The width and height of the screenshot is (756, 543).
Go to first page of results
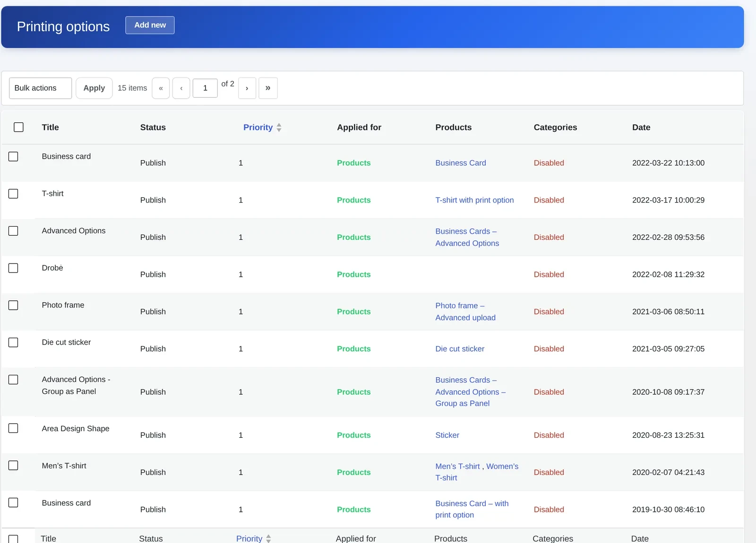click(161, 88)
